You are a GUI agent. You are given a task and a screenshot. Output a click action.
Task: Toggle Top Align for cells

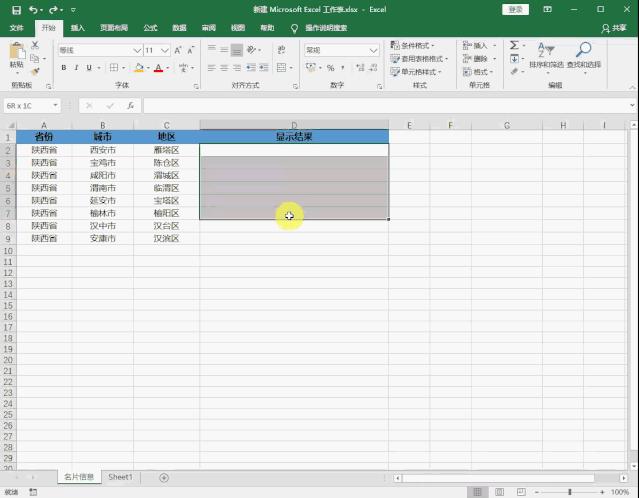(212, 50)
